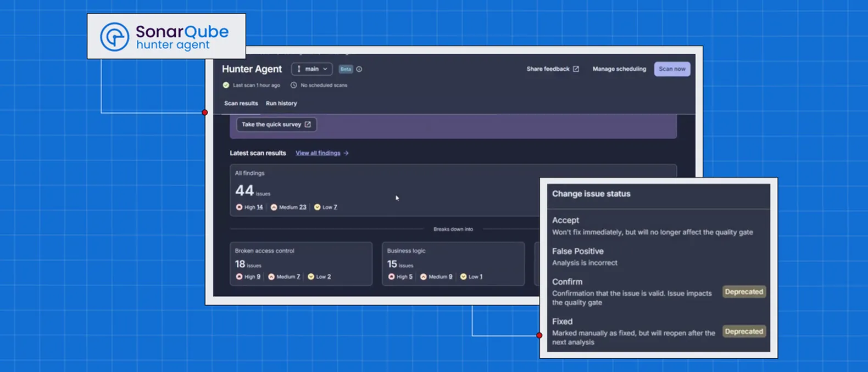Click the Beta badge
Viewport: 868px width, 372px height.
tap(346, 69)
